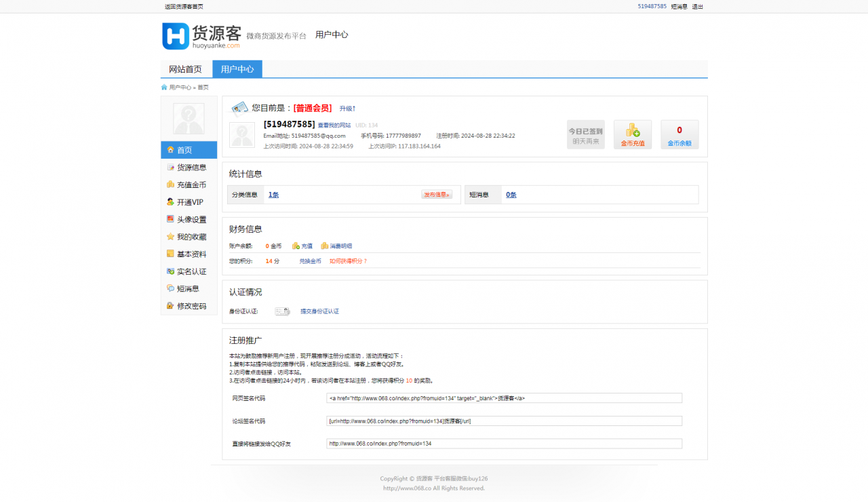Click the 金币充值 recharge coin icon

[x=632, y=134]
